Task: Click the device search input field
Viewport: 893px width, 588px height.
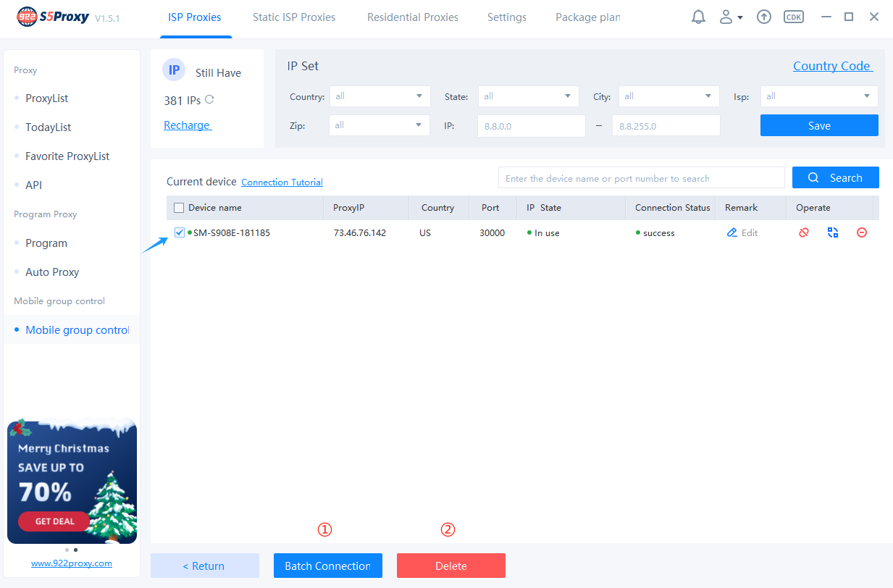Action: point(641,178)
